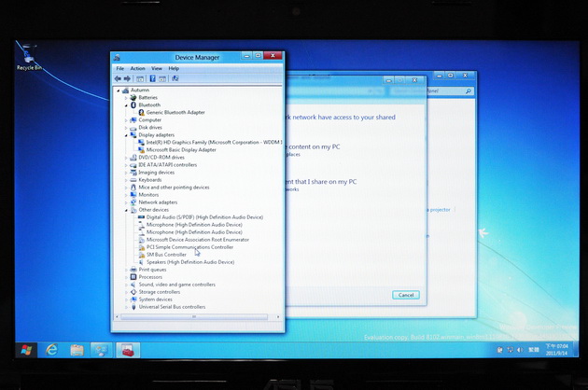The height and width of the screenshot is (390, 588).
Task: Expand the Batteries category
Action: pyautogui.click(x=127, y=98)
